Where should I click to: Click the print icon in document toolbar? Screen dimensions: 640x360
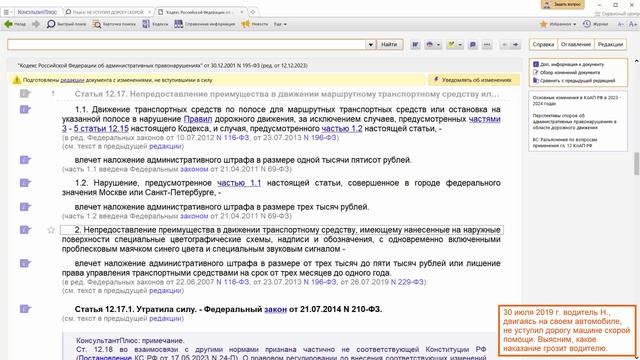click(429, 44)
